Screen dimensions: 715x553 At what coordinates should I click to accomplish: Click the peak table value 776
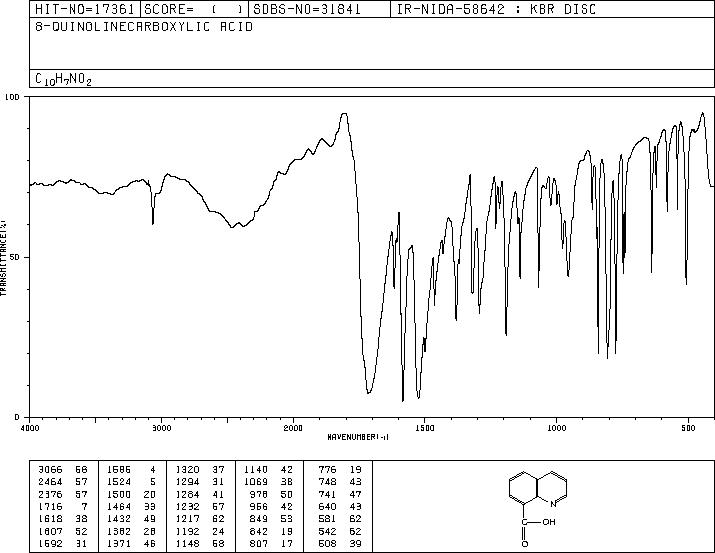coord(327,469)
